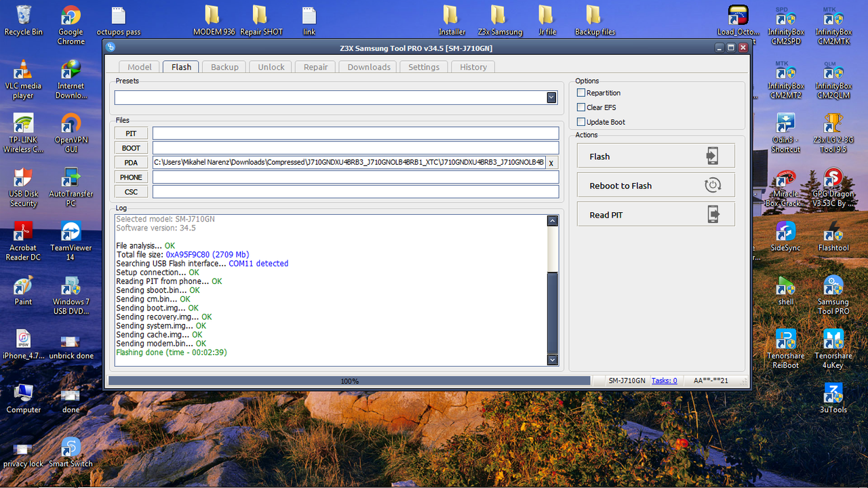Switch to the Unlock tab
This screenshot has width=868, height=488.
point(271,67)
